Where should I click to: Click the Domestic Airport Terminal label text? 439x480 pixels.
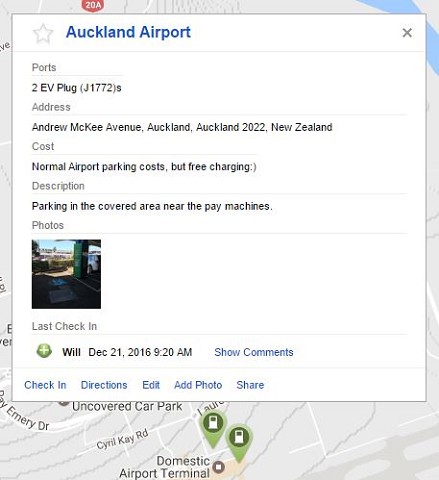pos(165,467)
